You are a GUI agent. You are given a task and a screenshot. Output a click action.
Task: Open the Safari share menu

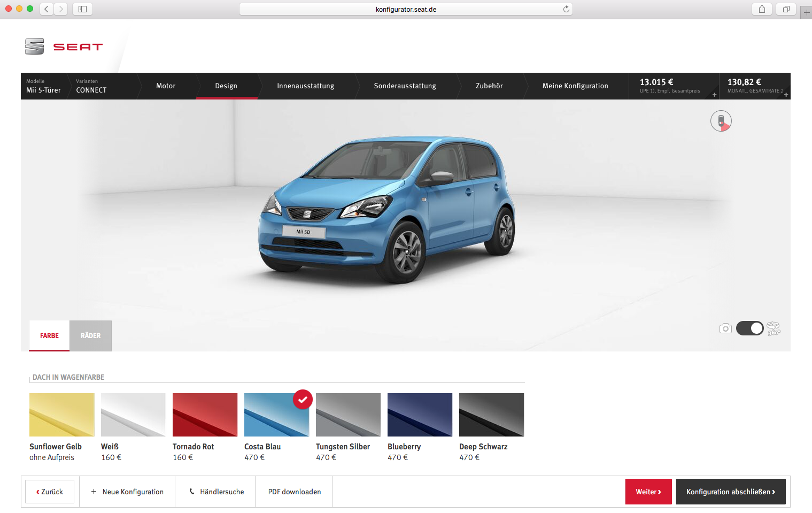[762, 9]
